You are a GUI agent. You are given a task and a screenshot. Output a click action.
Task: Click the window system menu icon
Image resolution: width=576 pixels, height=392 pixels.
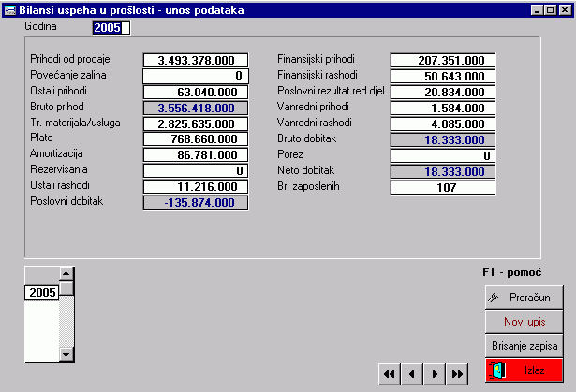pyautogui.click(x=10, y=10)
